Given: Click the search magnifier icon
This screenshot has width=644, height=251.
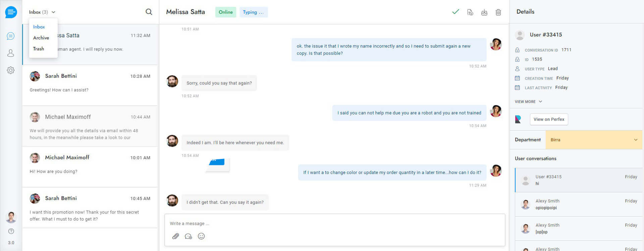Looking at the screenshot, I should (149, 12).
